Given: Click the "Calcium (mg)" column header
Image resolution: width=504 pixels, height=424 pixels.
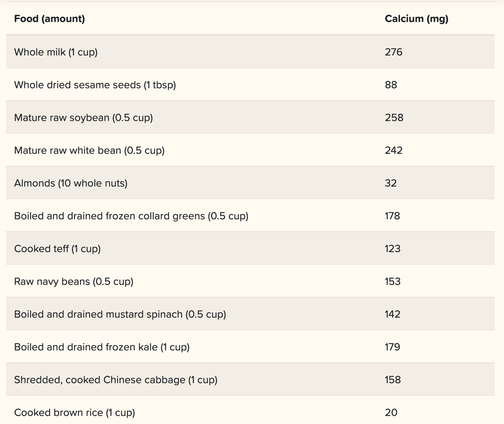Looking at the screenshot, I should pyautogui.click(x=416, y=19).
